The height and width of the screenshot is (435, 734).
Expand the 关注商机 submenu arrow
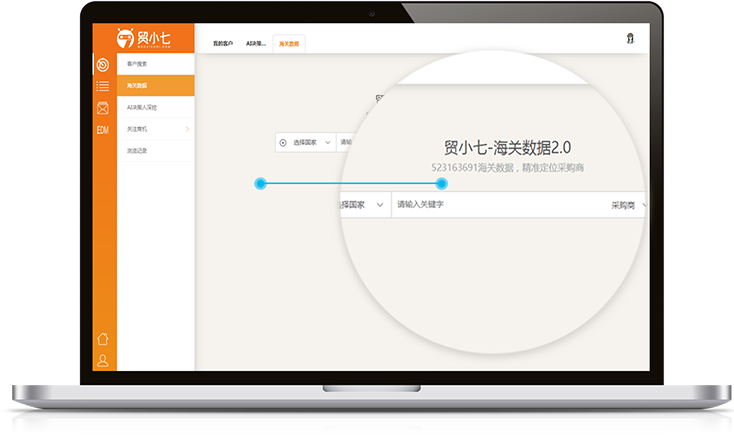(x=187, y=129)
